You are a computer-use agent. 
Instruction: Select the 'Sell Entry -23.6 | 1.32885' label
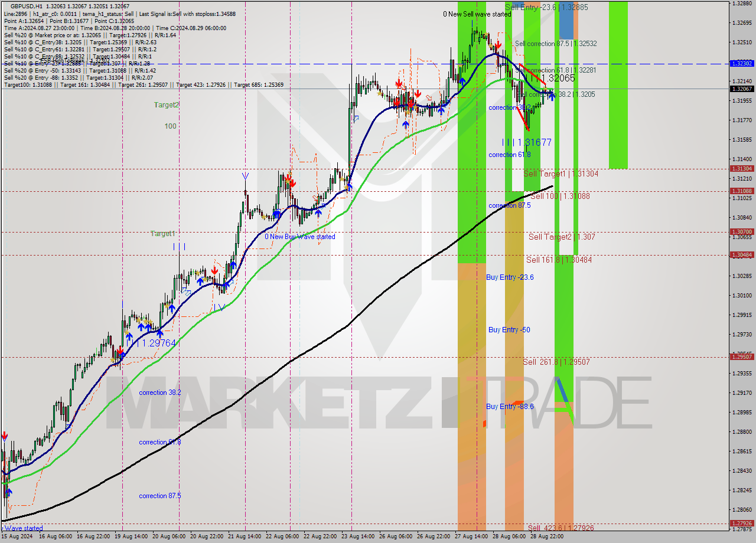tap(546, 7)
